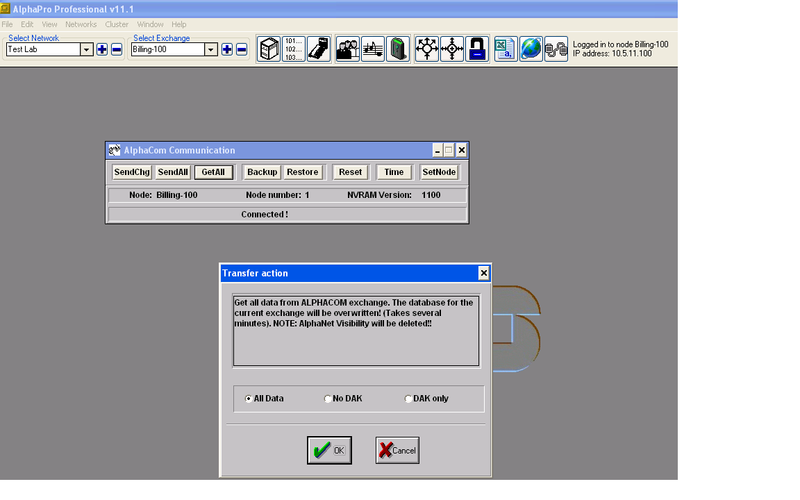
Task: Open the intercom station phone icon
Action: pyautogui.click(x=319, y=49)
